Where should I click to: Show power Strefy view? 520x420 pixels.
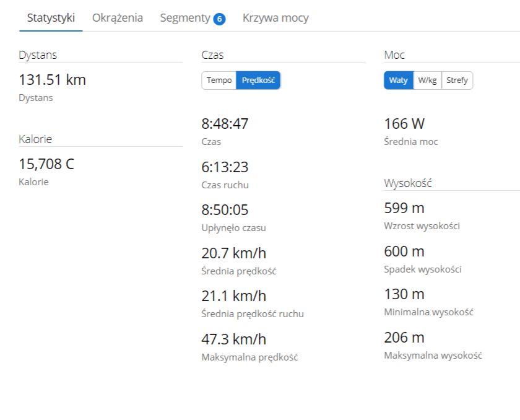point(457,81)
